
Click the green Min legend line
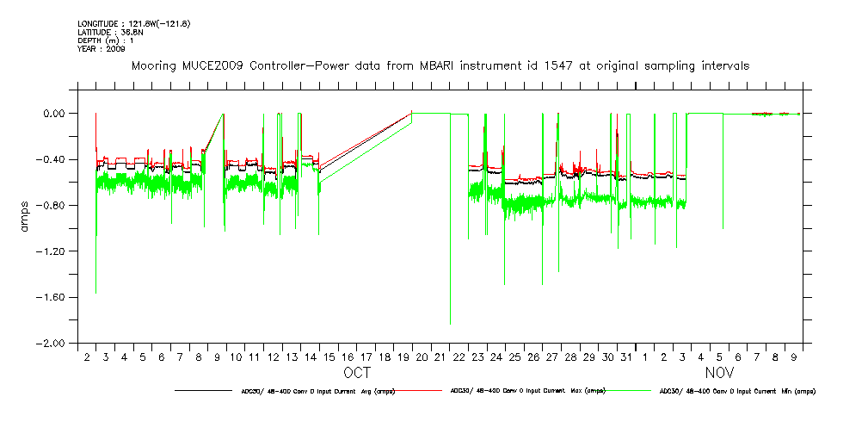click(625, 390)
